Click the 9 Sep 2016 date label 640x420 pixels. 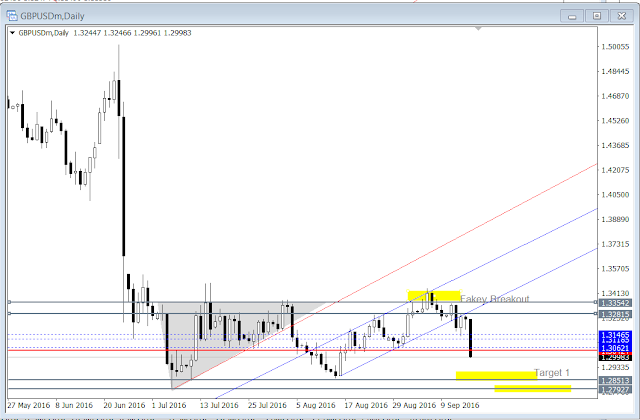(460, 405)
